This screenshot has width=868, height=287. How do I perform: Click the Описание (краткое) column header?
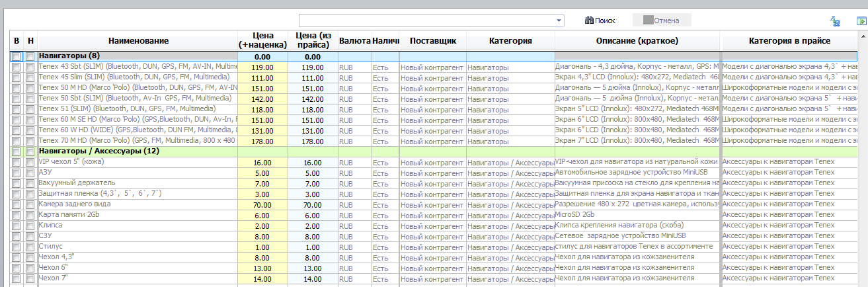pyautogui.click(x=637, y=41)
